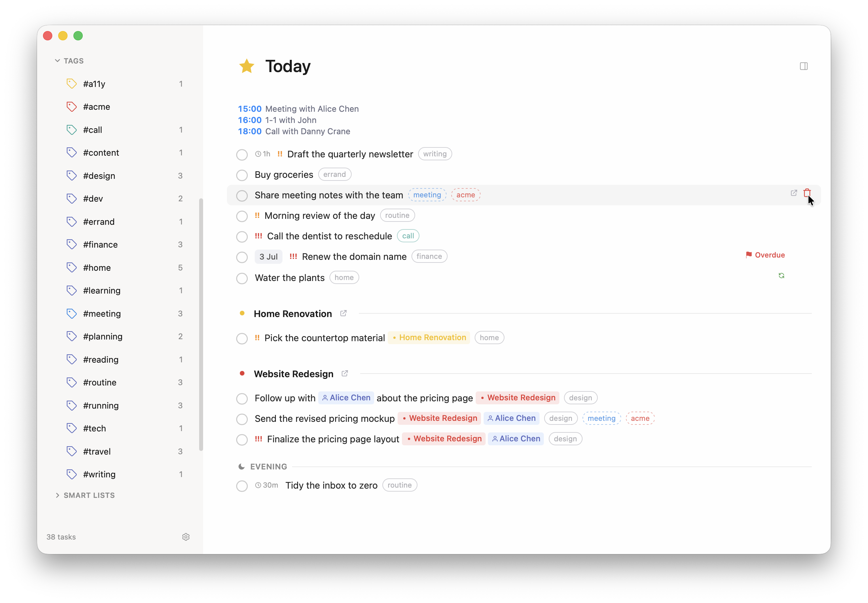
Task: Open settings with the gear icon
Action: (x=186, y=537)
